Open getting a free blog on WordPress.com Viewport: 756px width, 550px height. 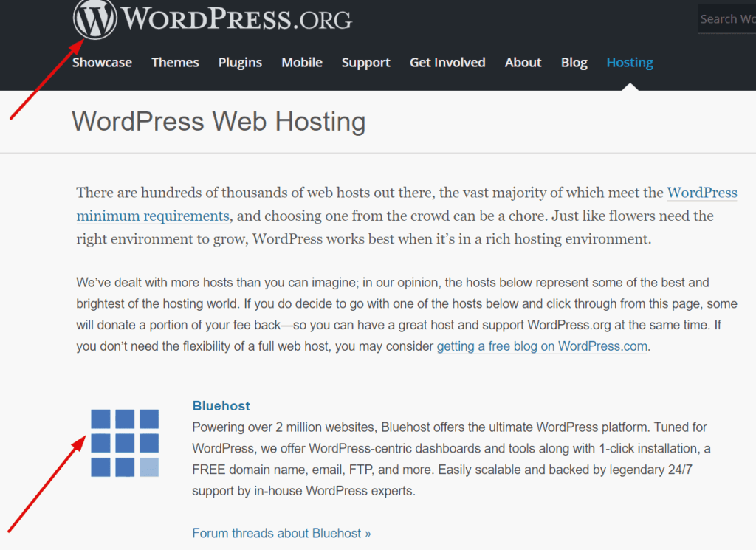coord(542,346)
